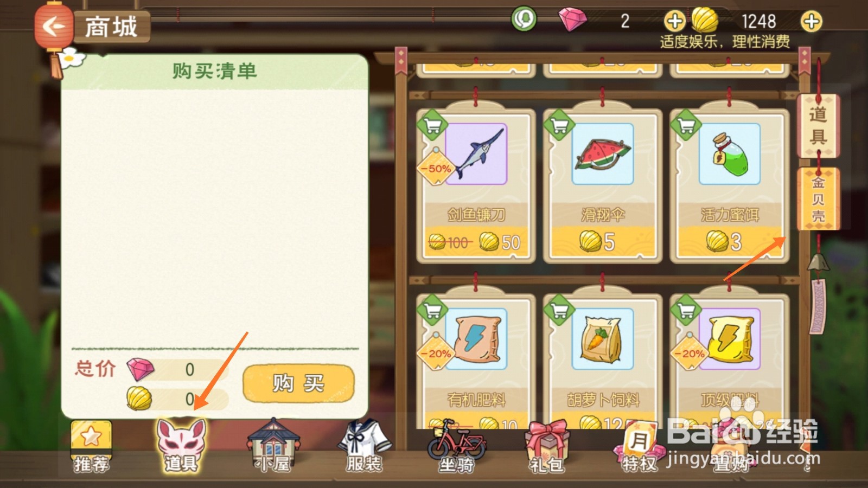This screenshot has height=488, width=868.
Task: Add 活力蜜饵 to cart via cart icon
Action: pyautogui.click(x=686, y=125)
